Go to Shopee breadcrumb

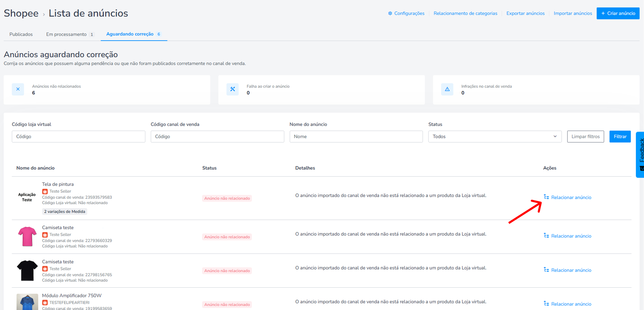[21, 13]
